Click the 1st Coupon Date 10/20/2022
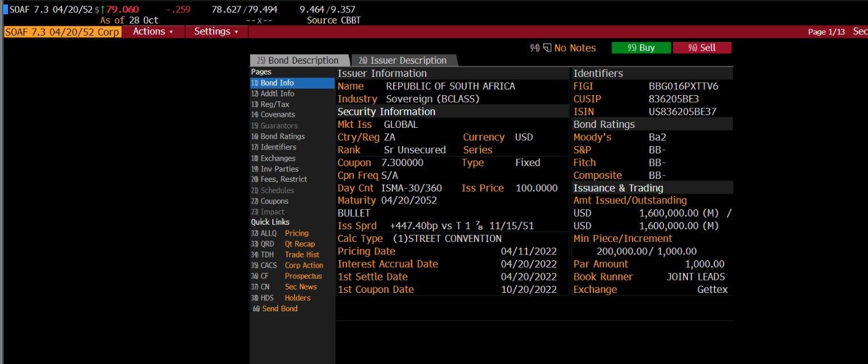868x364 pixels. pyautogui.click(x=529, y=289)
